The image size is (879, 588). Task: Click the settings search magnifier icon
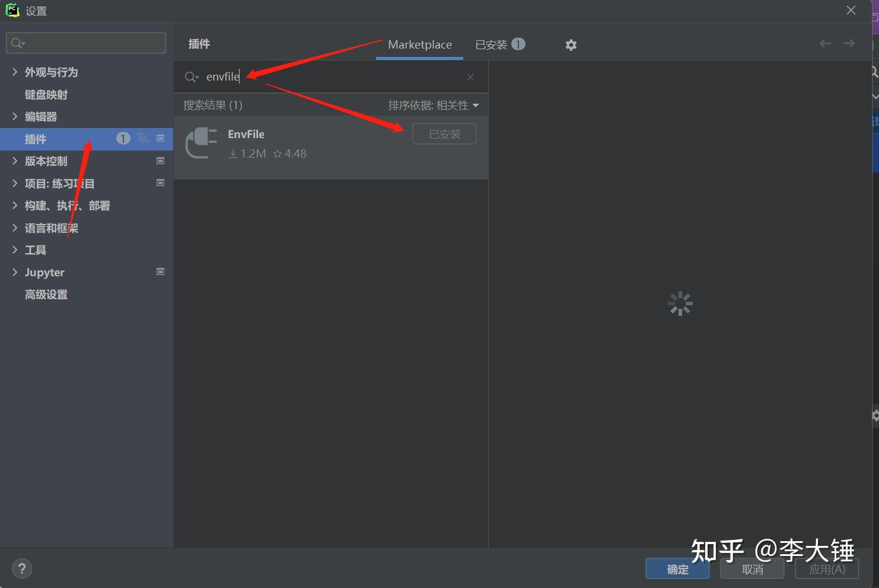18,43
